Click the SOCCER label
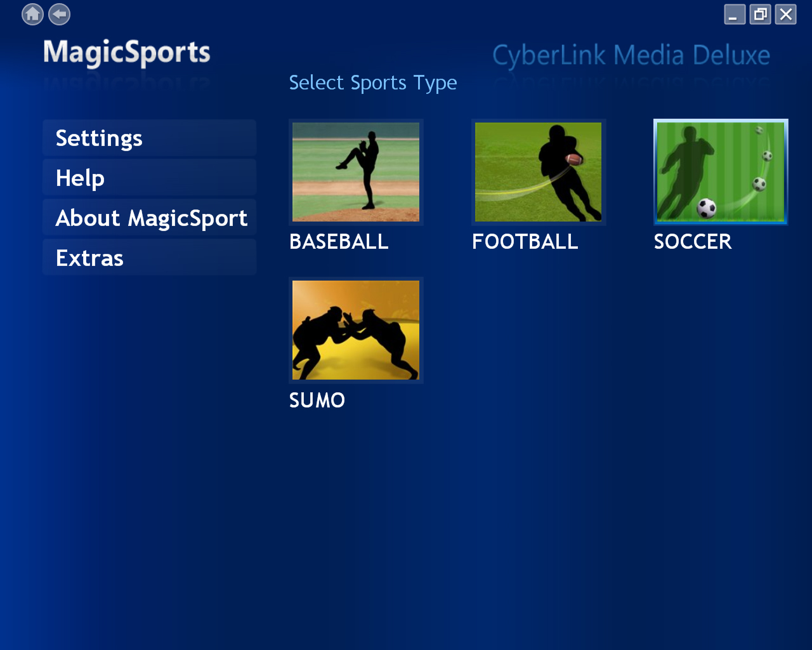Viewport: 812px width, 650px height. point(693,242)
